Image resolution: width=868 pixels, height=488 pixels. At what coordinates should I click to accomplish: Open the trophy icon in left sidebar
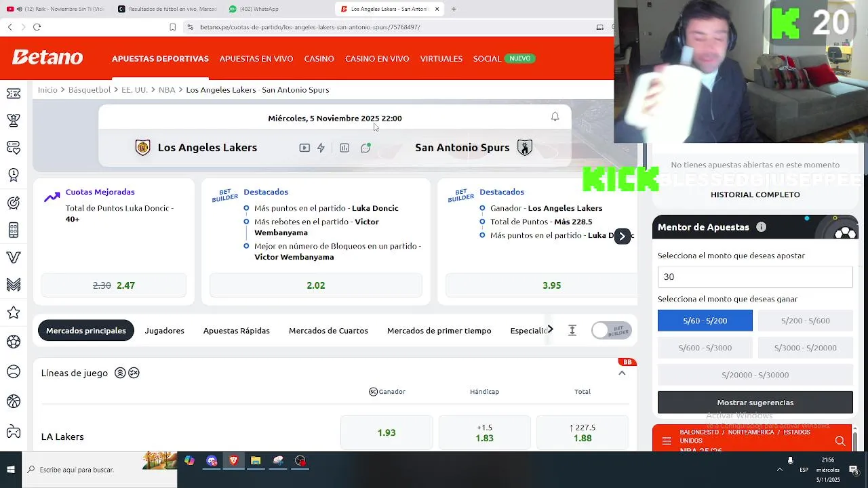point(14,120)
